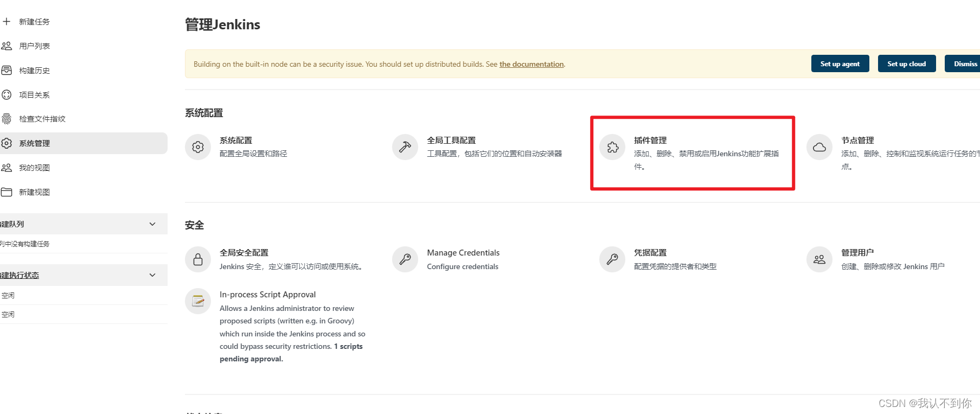Click the 安全 section heading
This screenshot has width=980, height=414.
click(194, 225)
